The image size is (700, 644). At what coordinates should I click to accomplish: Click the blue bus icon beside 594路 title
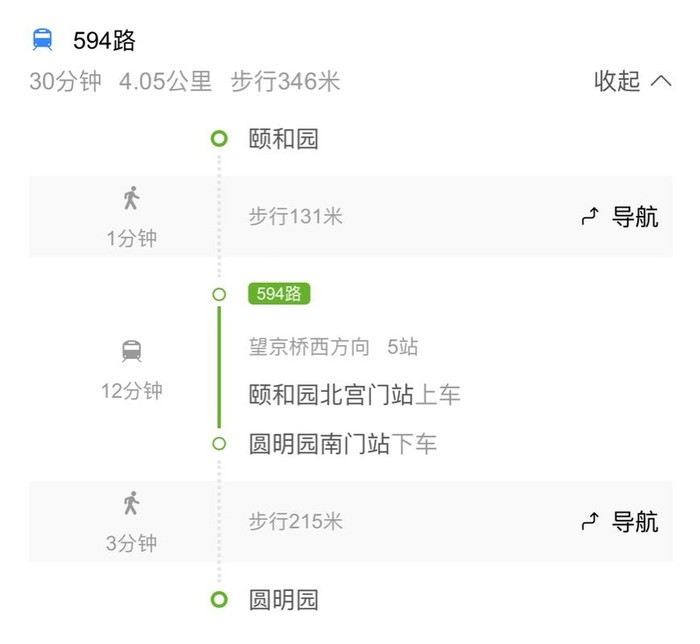(x=43, y=40)
